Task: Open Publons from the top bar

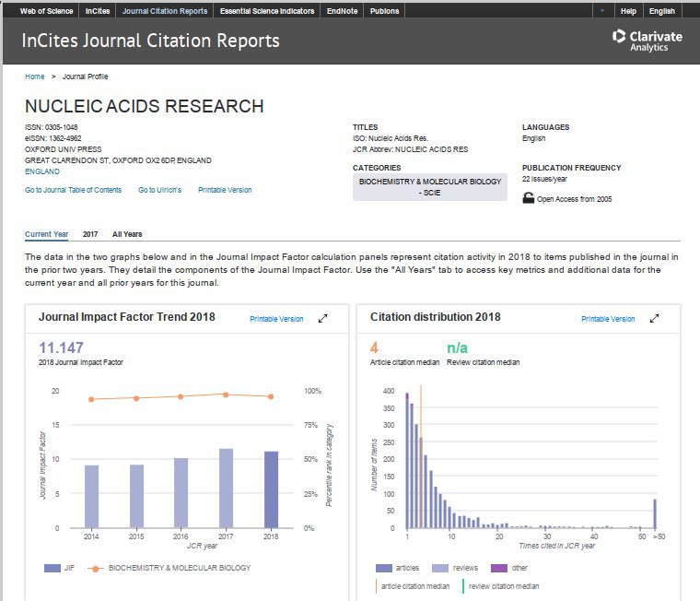Action: pyautogui.click(x=384, y=11)
